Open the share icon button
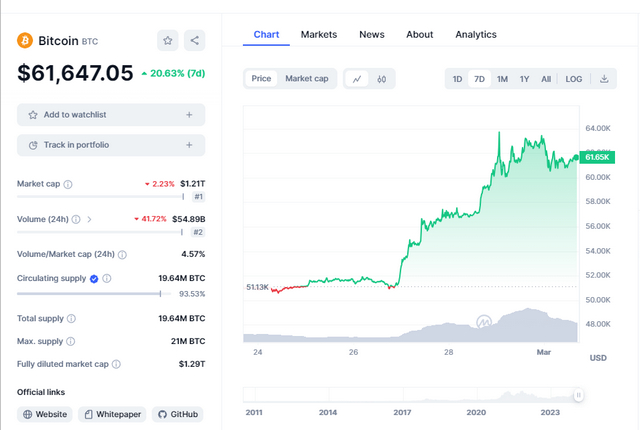This screenshot has width=640, height=430. [x=195, y=40]
